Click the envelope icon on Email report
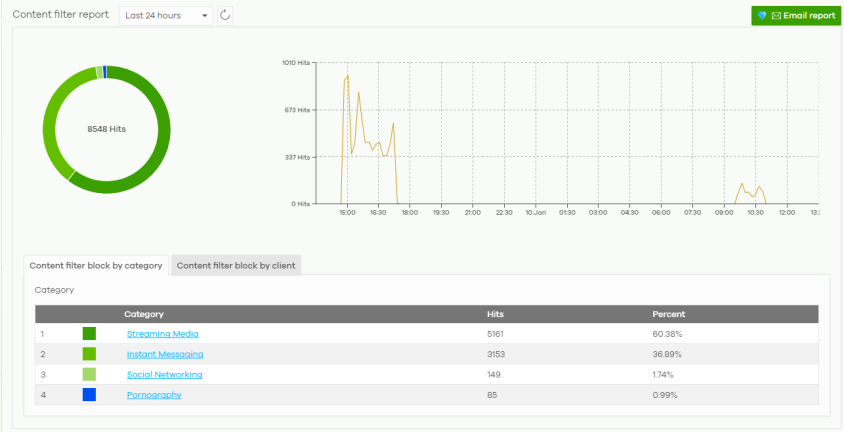This screenshot has width=844, height=432. tap(776, 16)
